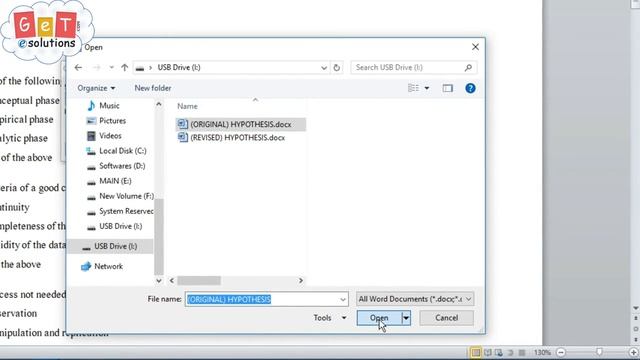640x360 pixels.
Task: Create a New folder
Action: 153,88
